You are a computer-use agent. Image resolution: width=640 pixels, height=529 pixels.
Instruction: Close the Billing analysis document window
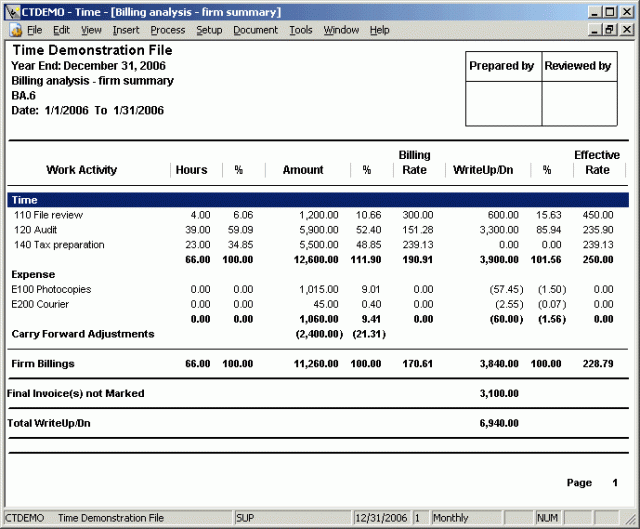pos(627,30)
